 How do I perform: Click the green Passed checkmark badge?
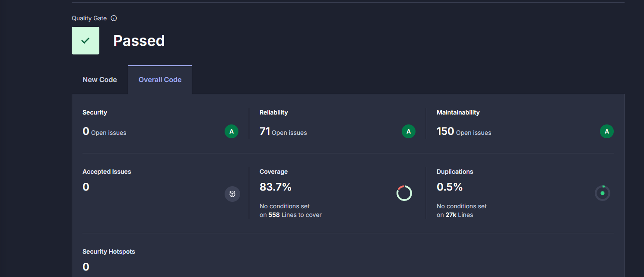[86, 41]
